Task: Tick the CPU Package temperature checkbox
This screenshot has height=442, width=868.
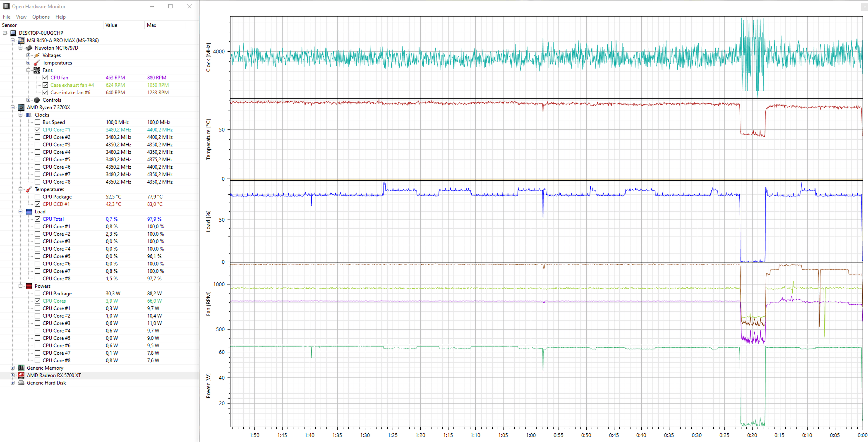Action: (x=37, y=197)
